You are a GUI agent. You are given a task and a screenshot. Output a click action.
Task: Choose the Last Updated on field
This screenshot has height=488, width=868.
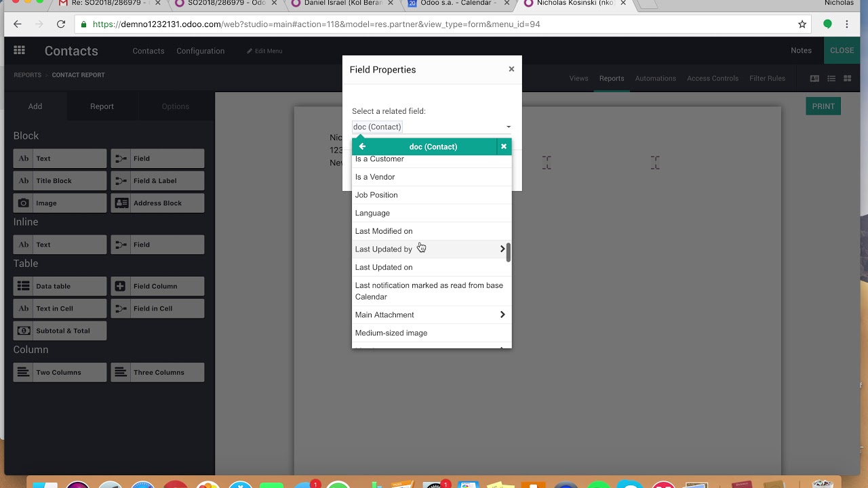pos(431,267)
